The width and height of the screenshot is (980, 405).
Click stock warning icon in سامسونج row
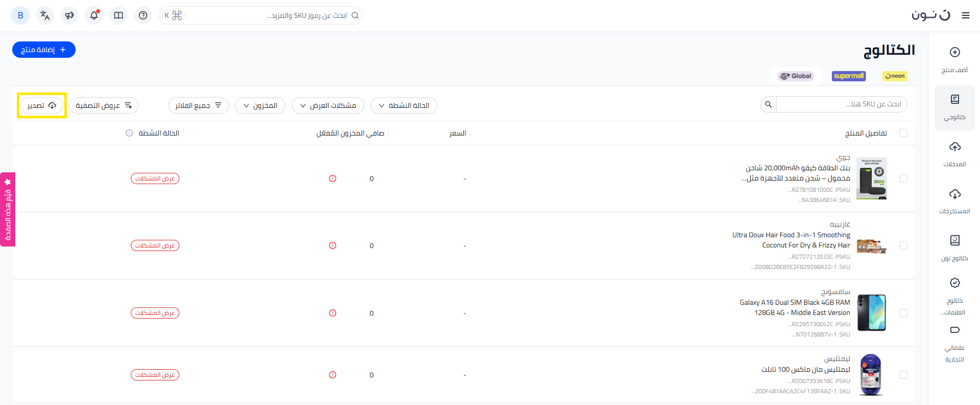(333, 313)
